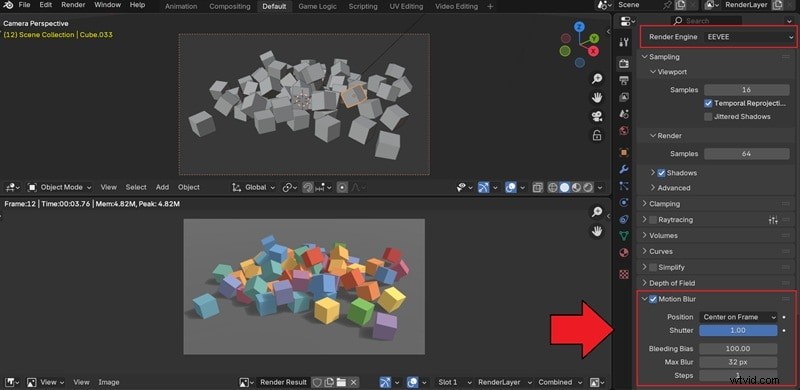The height and width of the screenshot is (390, 800).
Task: Open the View Layer properties tab icon
Action: coord(623,97)
